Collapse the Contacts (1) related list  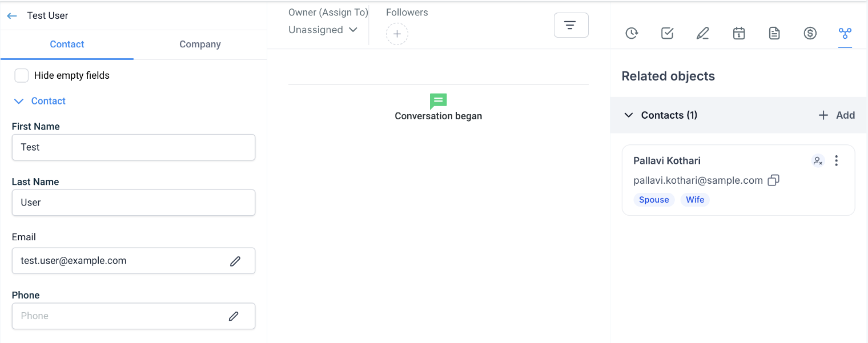pos(629,115)
